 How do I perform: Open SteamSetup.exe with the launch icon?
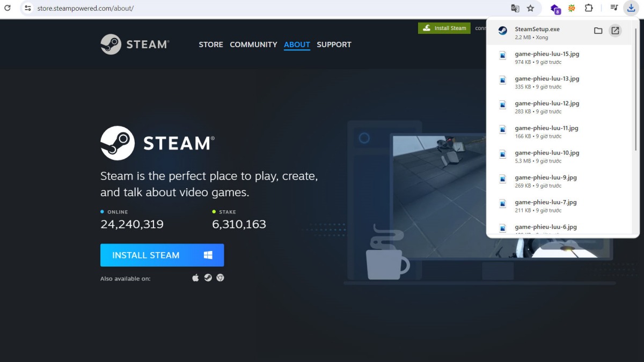(x=616, y=31)
